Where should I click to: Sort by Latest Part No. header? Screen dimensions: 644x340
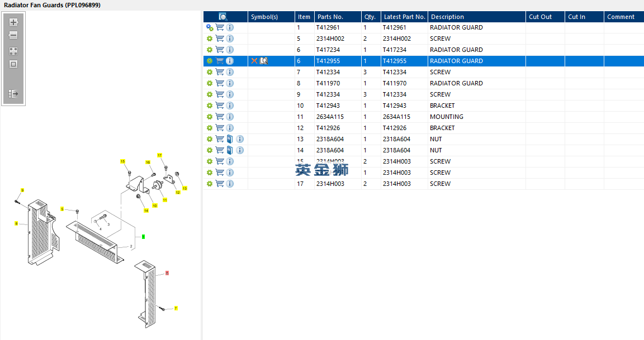(x=404, y=17)
